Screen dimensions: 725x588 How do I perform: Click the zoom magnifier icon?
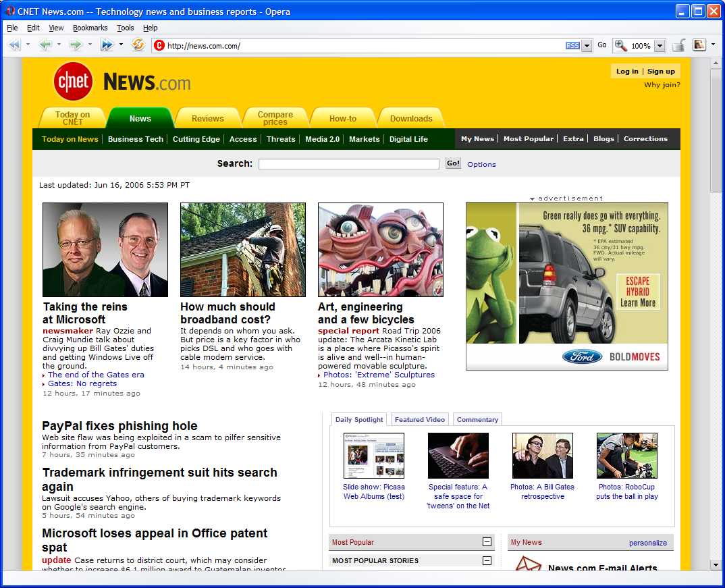pyautogui.click(x=620, y=45)
